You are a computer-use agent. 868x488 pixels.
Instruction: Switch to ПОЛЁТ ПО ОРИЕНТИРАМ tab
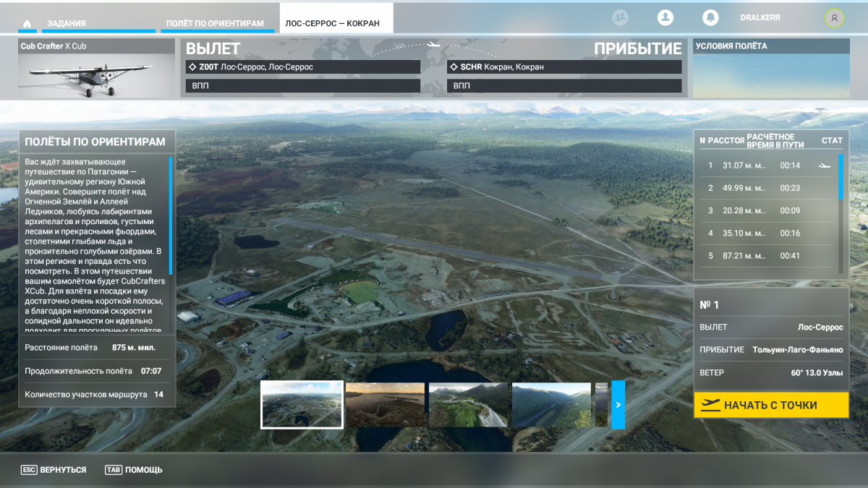pos(215,24)
